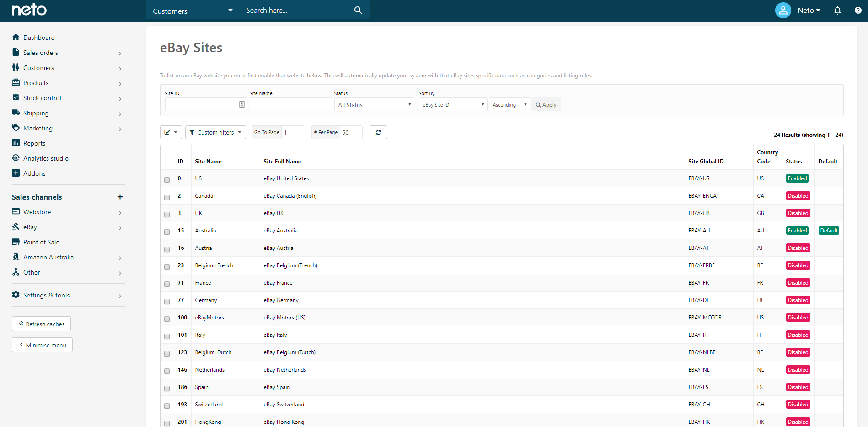This screenshot has width=868, height=427.
Task: Check the Canada site row checkbox
Action: (167, 197)
